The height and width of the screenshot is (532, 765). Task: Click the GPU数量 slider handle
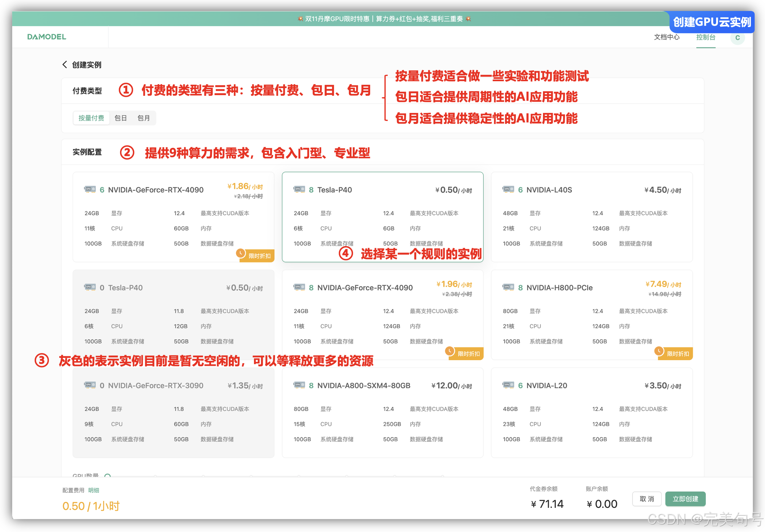107,476
